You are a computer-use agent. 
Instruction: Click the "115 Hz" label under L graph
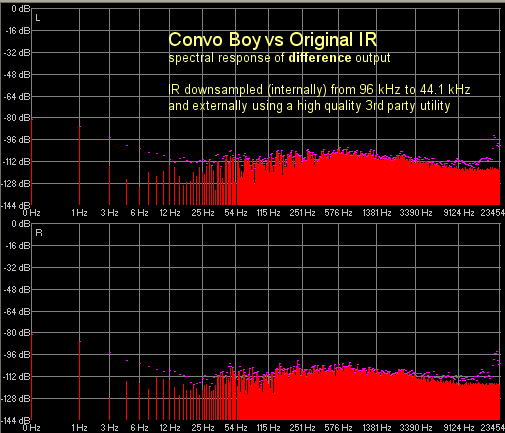[268, 213]
